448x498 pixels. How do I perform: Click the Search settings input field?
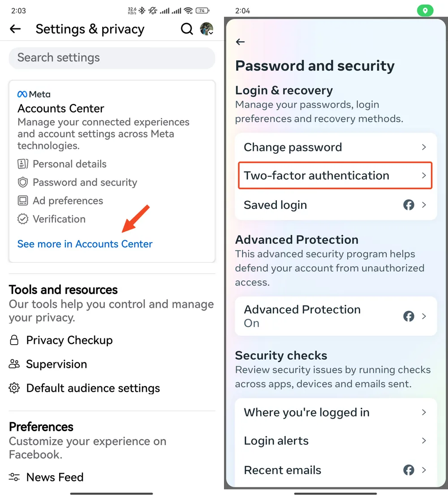112,58
